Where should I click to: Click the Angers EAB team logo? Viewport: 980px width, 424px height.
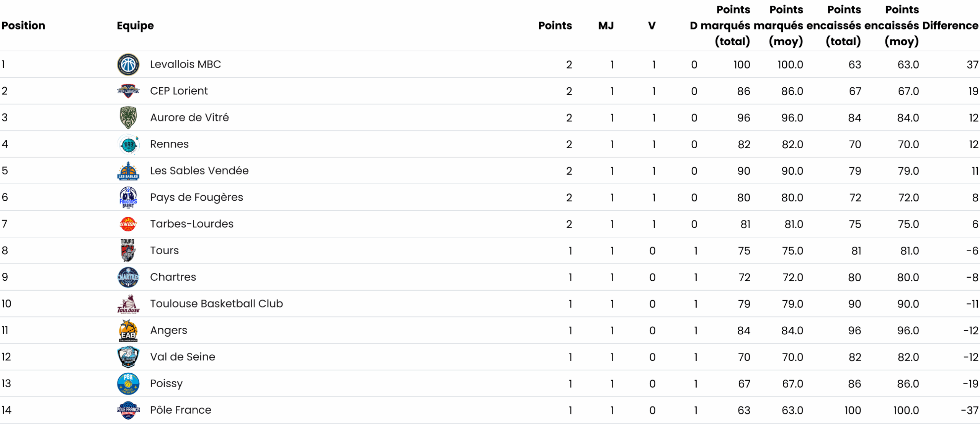click(128, 331)
